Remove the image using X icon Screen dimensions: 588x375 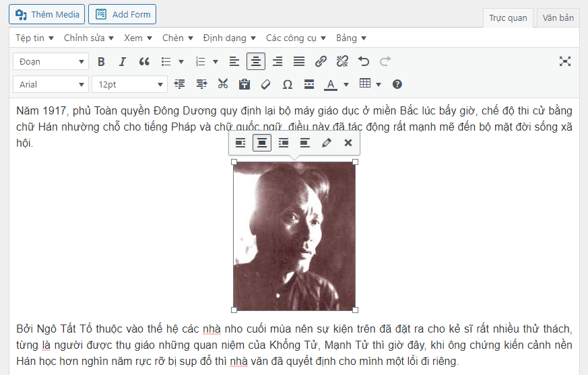[x=348, y=143]
